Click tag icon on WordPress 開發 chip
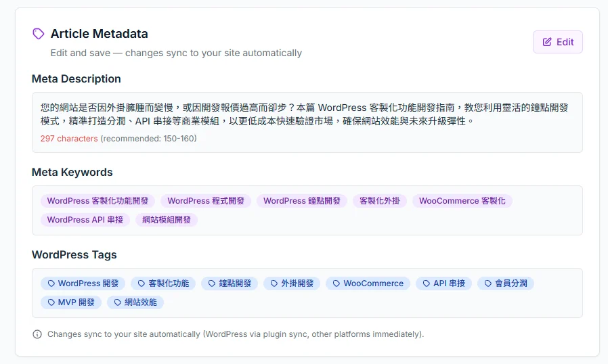Image resolution: width=608 pixels, height=364 pixels. coord(51,283)
